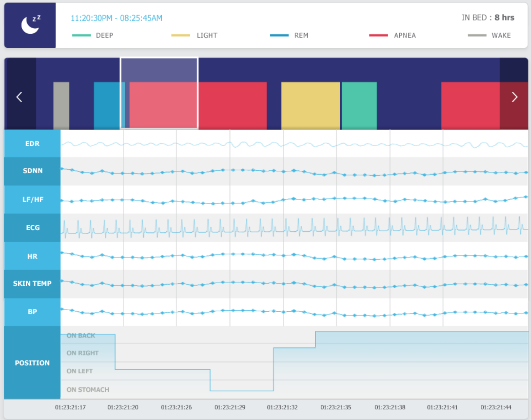
Task: Select the green DEEP block in timeline
Action: (359, 106)
